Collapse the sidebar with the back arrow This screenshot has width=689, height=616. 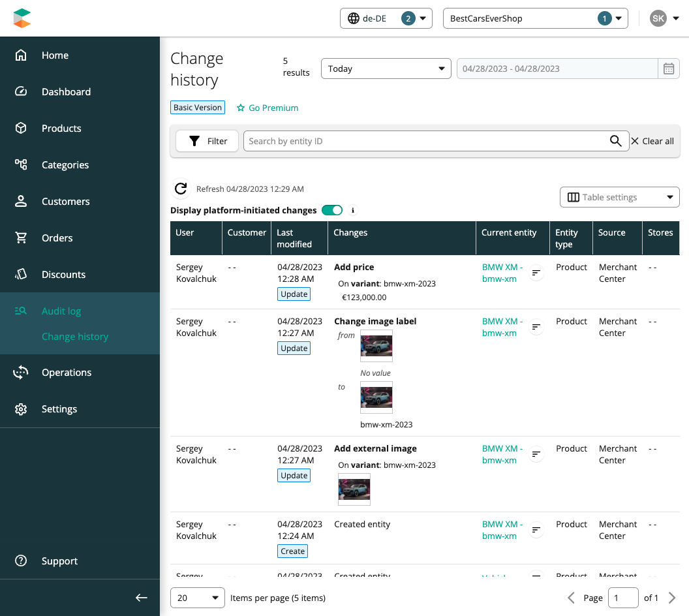(x=142, y=598)
